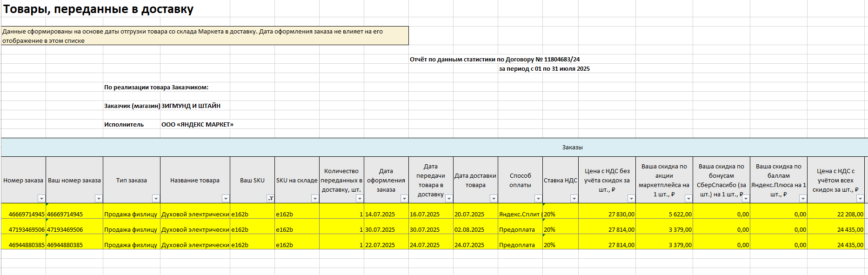Open filter dropdown for Ставка НДС column
The image size is (868, 275).
coord(574,199)
